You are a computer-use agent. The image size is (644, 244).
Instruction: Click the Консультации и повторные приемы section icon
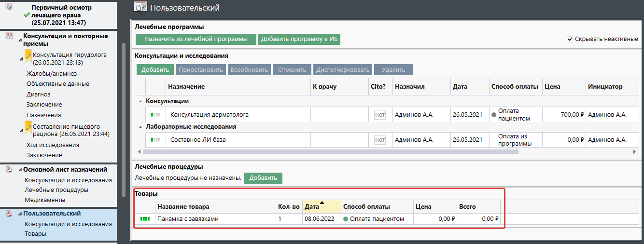9,36
